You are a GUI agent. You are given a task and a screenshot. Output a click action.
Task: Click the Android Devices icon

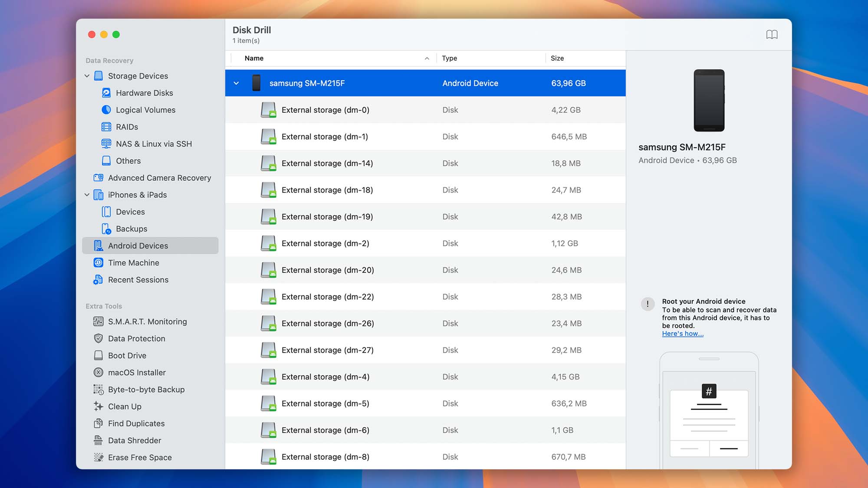[x=99, y=246]
